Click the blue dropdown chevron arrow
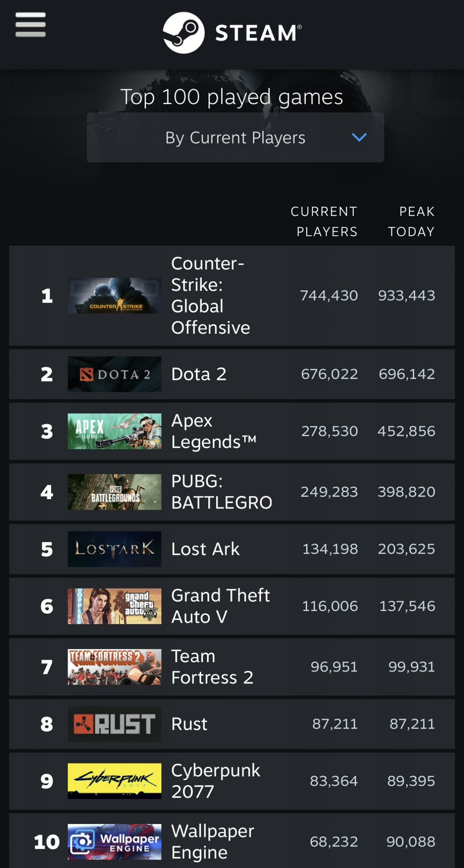464x868 pixels. 359,137
